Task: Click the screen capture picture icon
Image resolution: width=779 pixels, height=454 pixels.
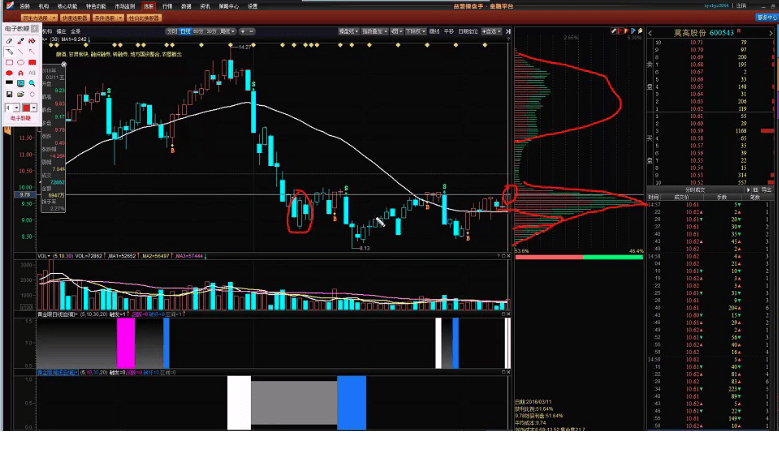Action: (20, 83)
